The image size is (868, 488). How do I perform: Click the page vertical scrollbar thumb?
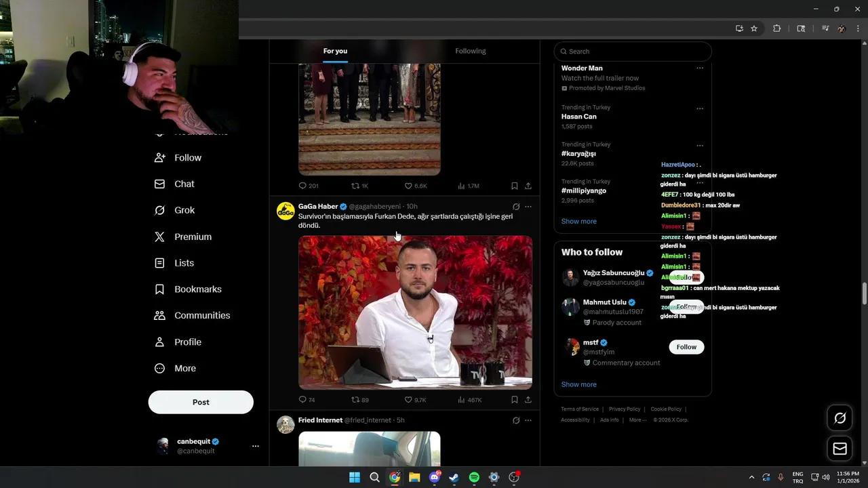864,294
